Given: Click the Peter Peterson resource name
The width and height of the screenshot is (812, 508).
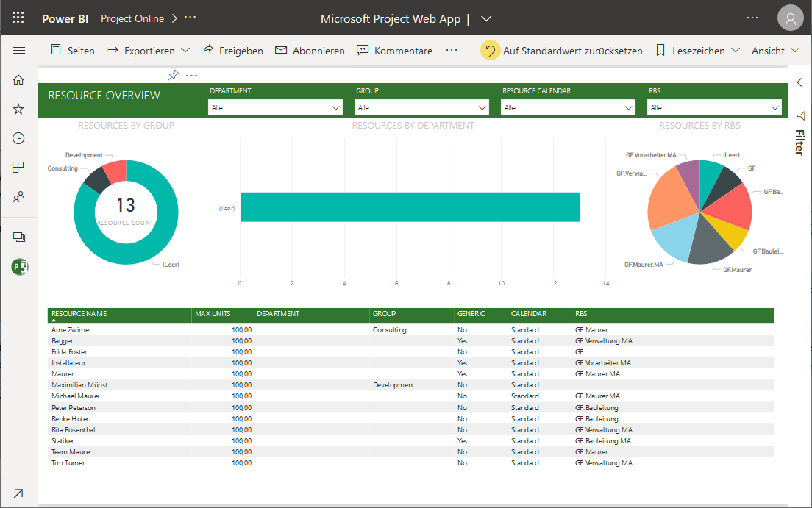Looking at the screenshot, I should click(x=74, y=408).
